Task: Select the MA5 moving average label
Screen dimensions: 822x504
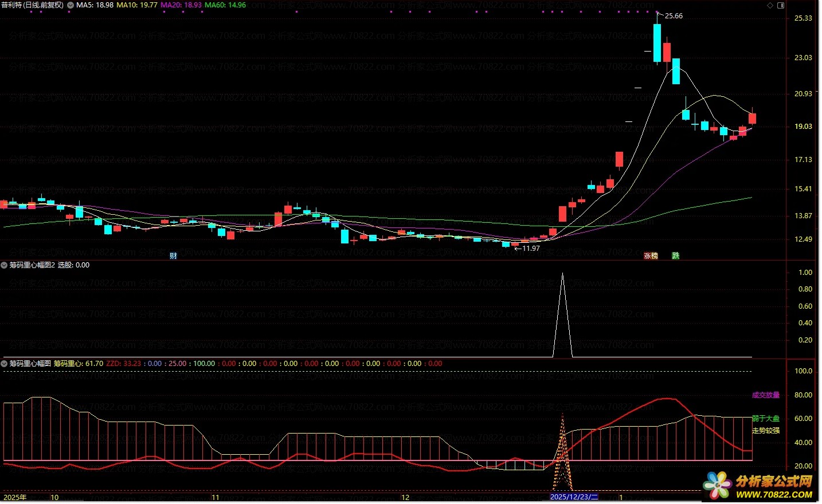Action: pos(95,5)
